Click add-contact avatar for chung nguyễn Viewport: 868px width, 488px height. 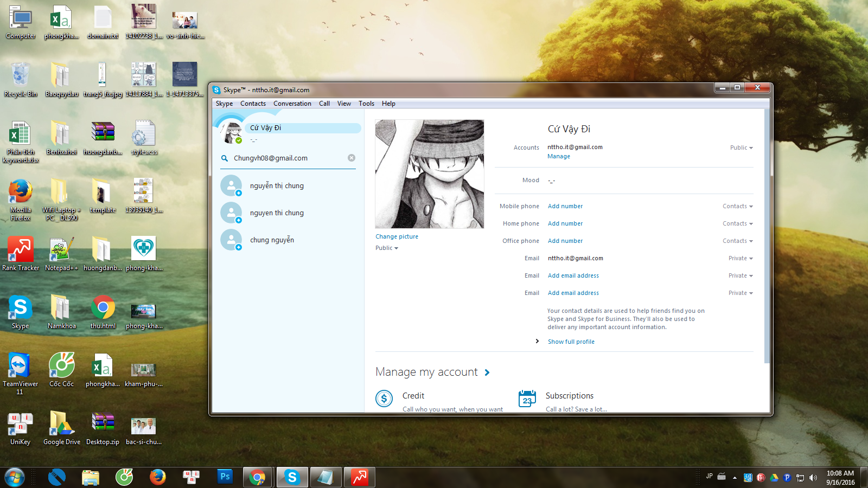coord(231,240)
